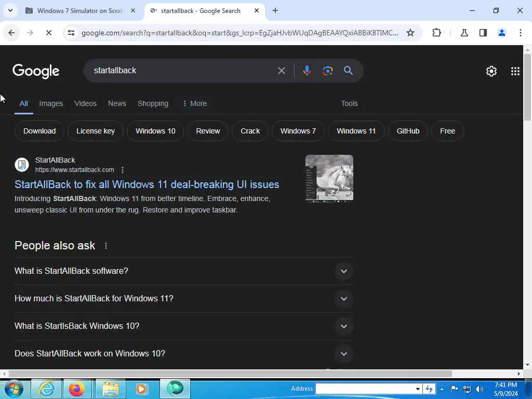Open the Extensions puzzle icon
532x399 pixels.
click(x=436, y=33)
